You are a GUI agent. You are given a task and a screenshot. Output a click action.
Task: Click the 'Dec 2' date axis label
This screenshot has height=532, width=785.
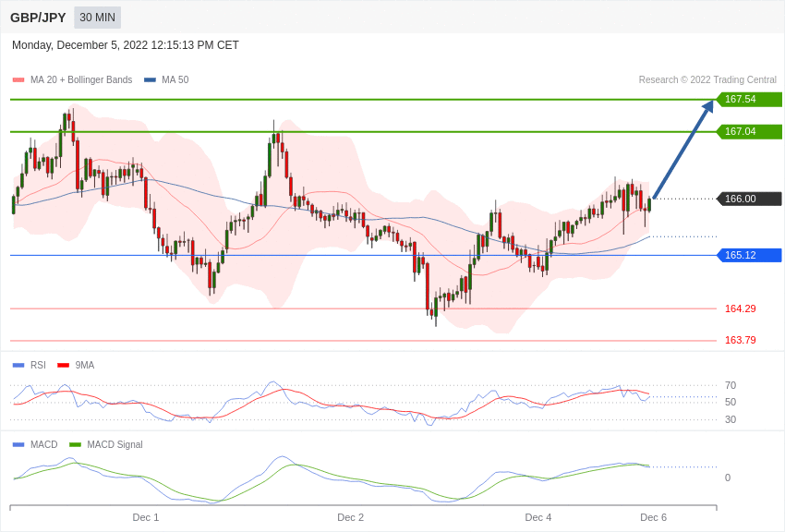[350, 517]
